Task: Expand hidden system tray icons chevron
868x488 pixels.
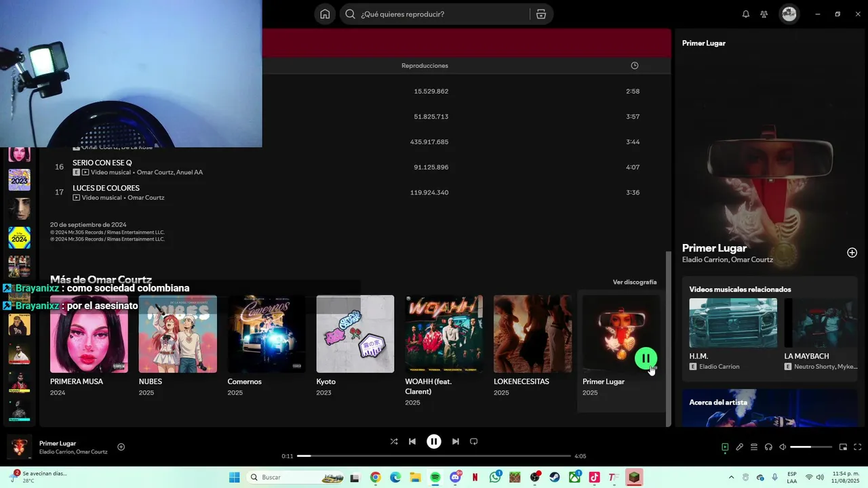Action: pyautogui.click(x=731, y=477)
